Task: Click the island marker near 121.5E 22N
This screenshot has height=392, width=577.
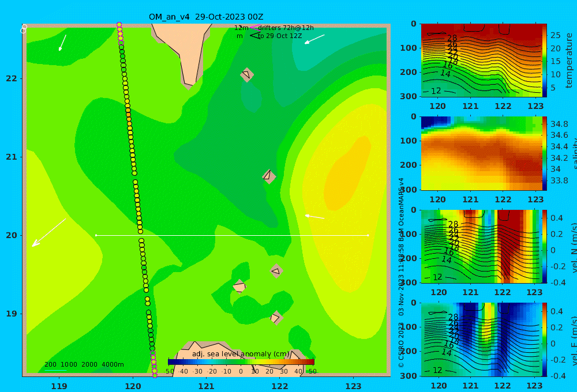Action: coord(247,74)
